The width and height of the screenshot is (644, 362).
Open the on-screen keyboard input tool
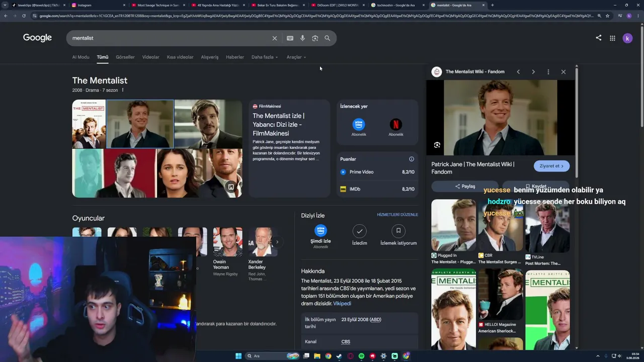click(290, 38)
